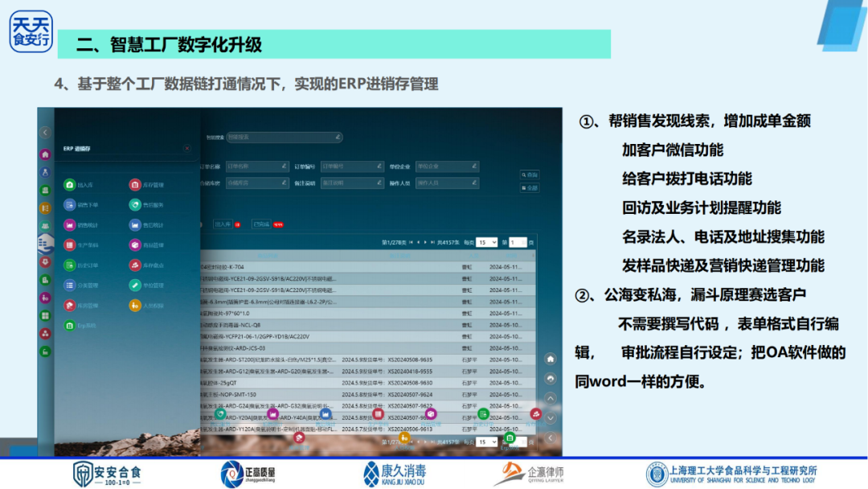Select 销售下单 in the ERP menu panel
This screenshot has height=489, width=868.
[x=81, y=205]
